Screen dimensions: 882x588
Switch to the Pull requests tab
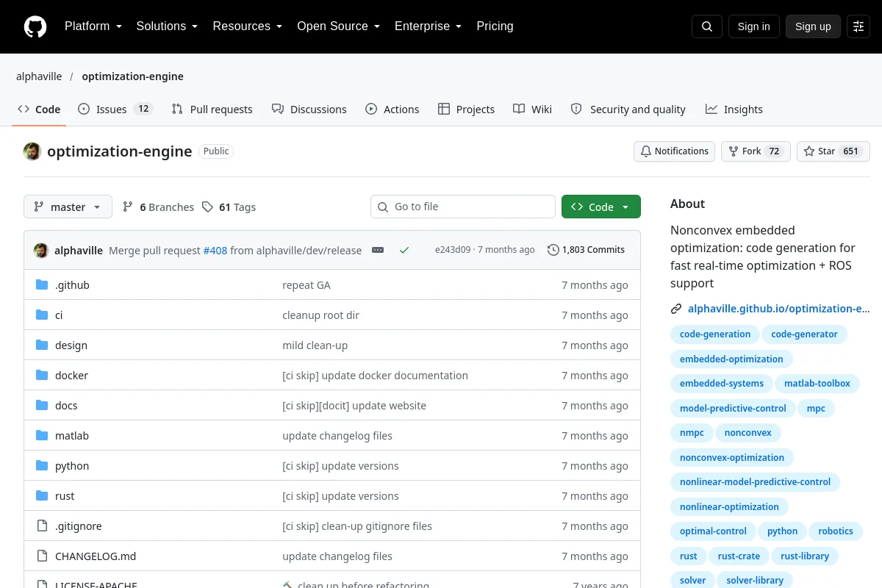pyautogui.click(x=212, y=110)
